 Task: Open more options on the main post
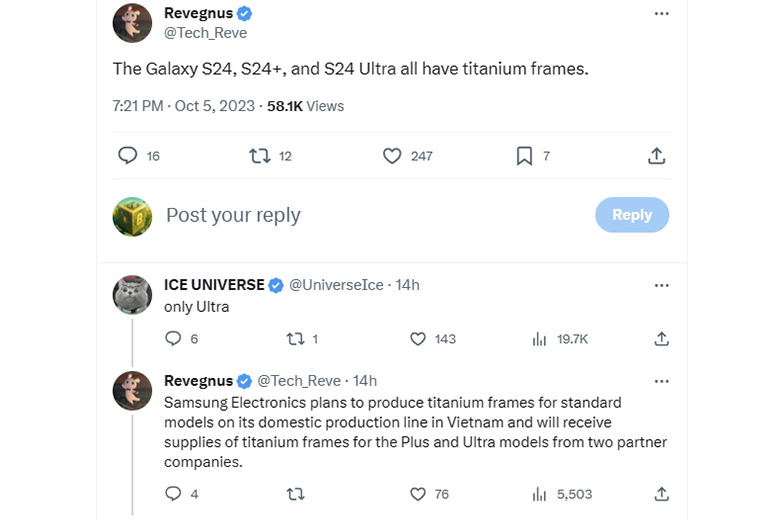[661, 14]
